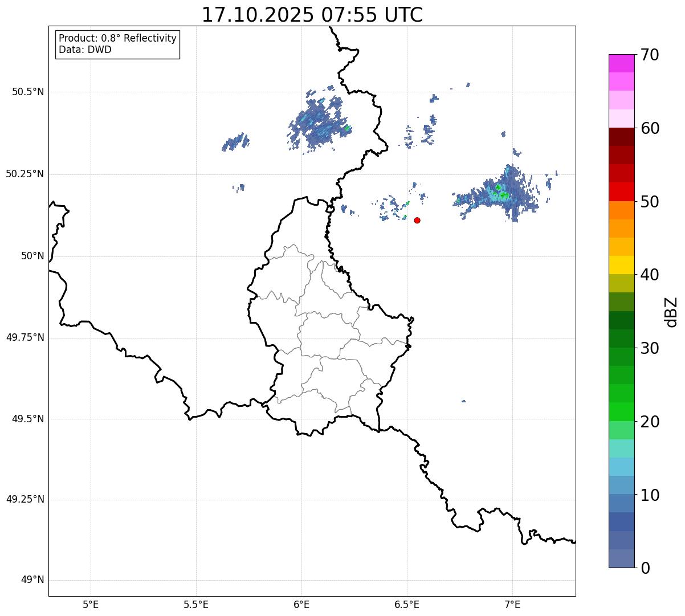Click the 50.5°N latitude label
This screenshot has width=685, height=616.
click(x=27, y=92)
